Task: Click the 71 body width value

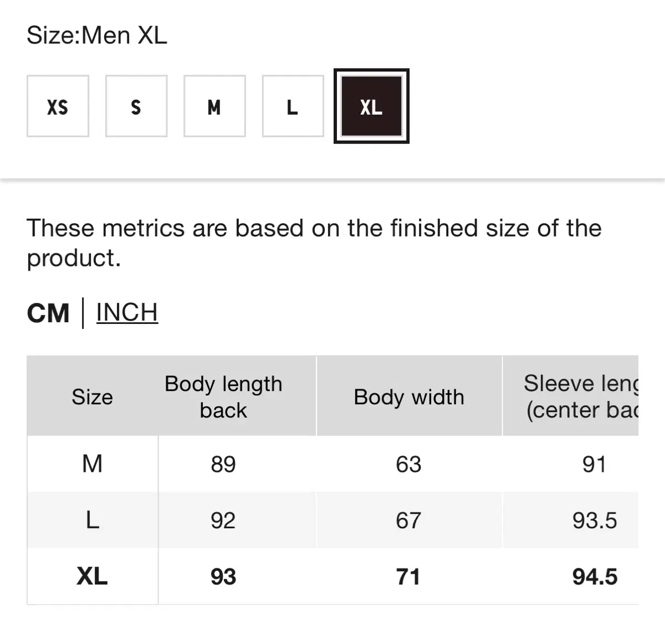Action: point(408,577)
